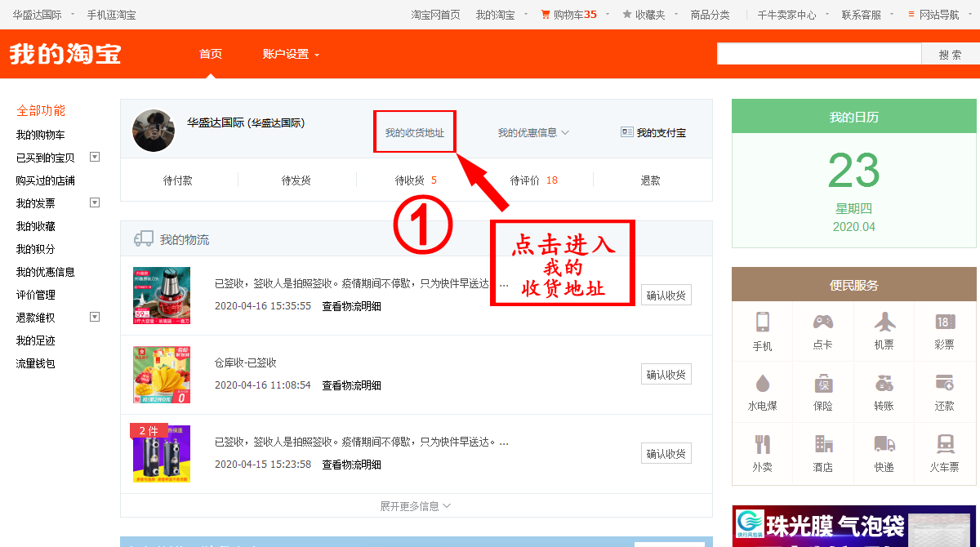
Task: Click 确认收货 for the 15:23:58 shipment
Action: coord(666,453)
